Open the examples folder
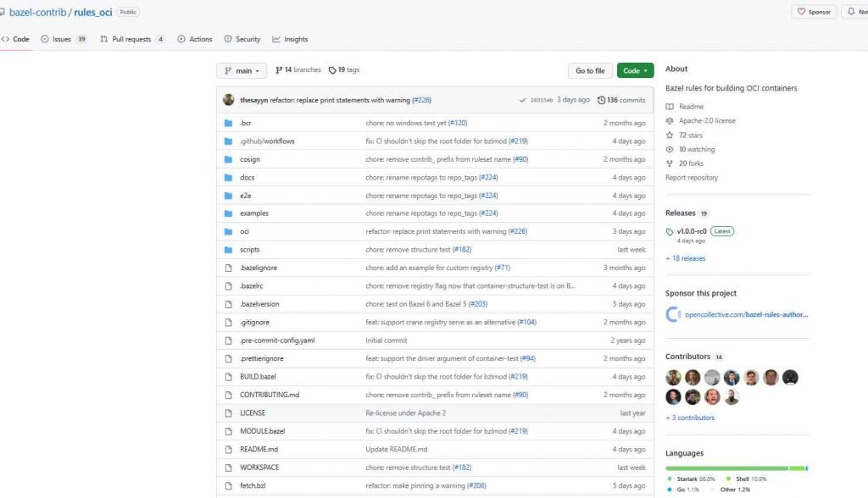Screen dimensions: 868x498 coord(254,213)
